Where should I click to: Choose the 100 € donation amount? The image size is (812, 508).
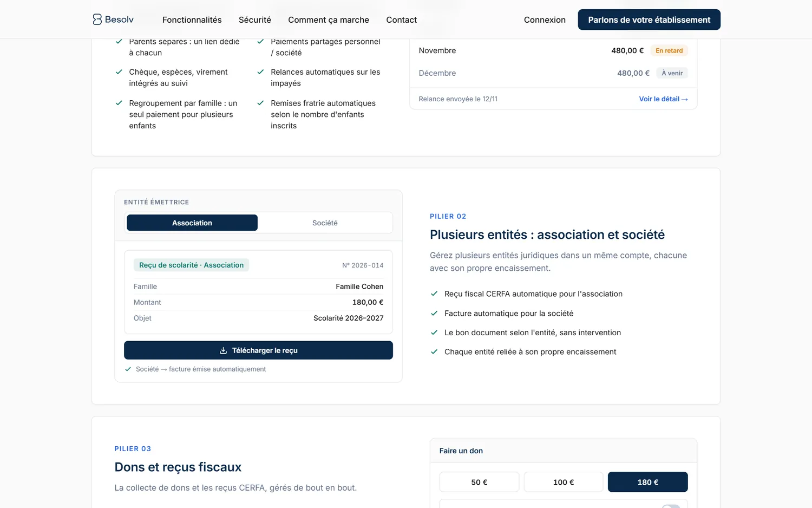tap(564, 482)
